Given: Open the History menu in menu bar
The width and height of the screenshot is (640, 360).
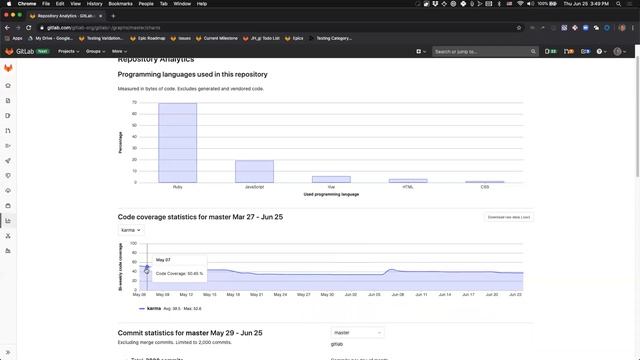Looking at the screenshot, I should tap(94, 4).
